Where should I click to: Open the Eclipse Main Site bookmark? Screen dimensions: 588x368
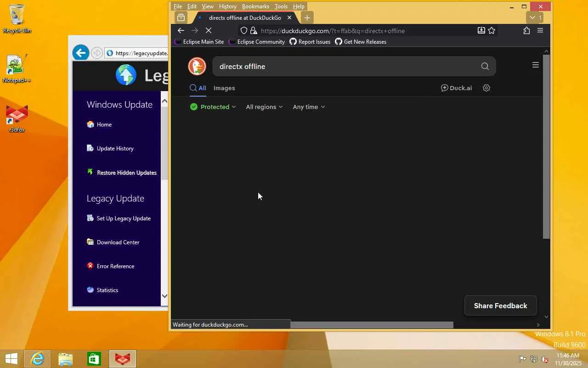(x=199, y=42)
